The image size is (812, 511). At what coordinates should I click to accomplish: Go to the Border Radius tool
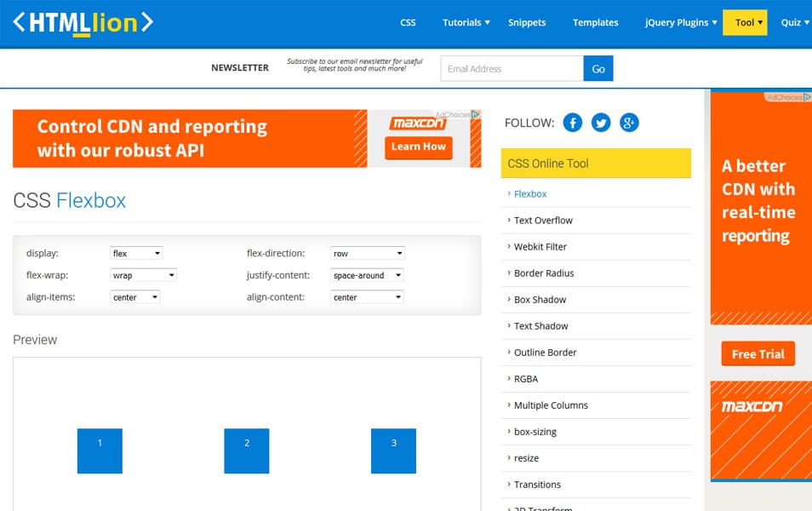[x=544, y=273]
